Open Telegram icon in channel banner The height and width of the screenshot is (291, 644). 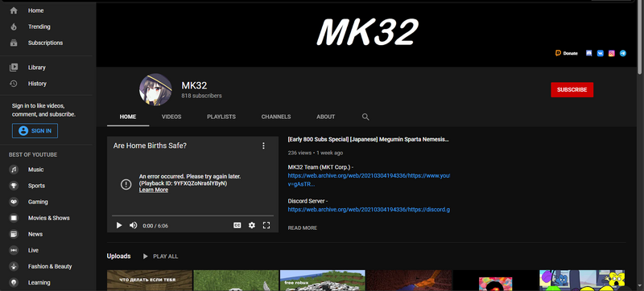(623, 53)
